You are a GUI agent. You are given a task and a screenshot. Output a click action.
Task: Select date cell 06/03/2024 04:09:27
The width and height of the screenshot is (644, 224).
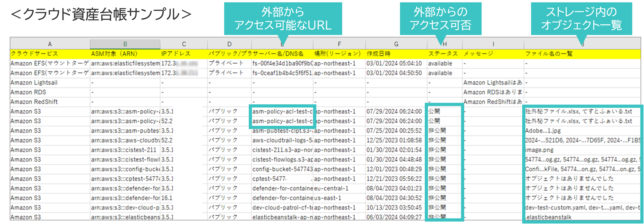(x=396, y=217)
